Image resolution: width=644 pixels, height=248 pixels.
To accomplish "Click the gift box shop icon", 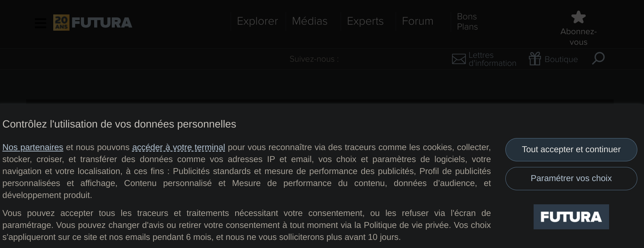I will click(535, 59).
